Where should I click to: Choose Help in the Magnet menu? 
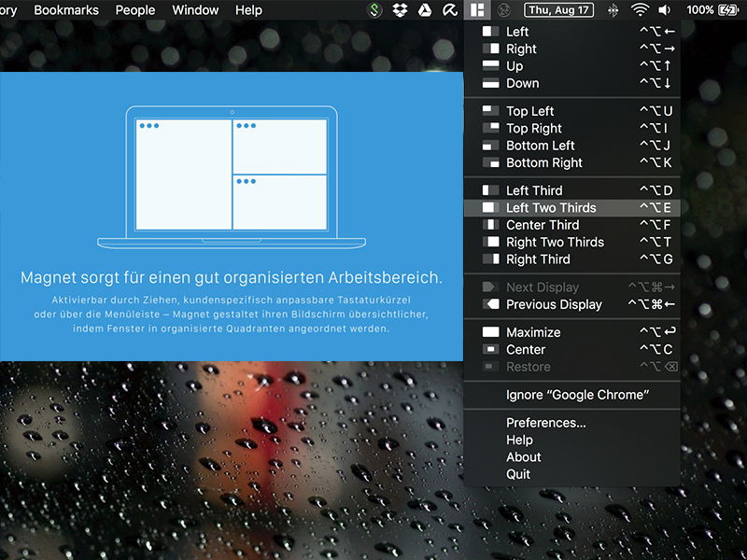click(x=572, y=440)
